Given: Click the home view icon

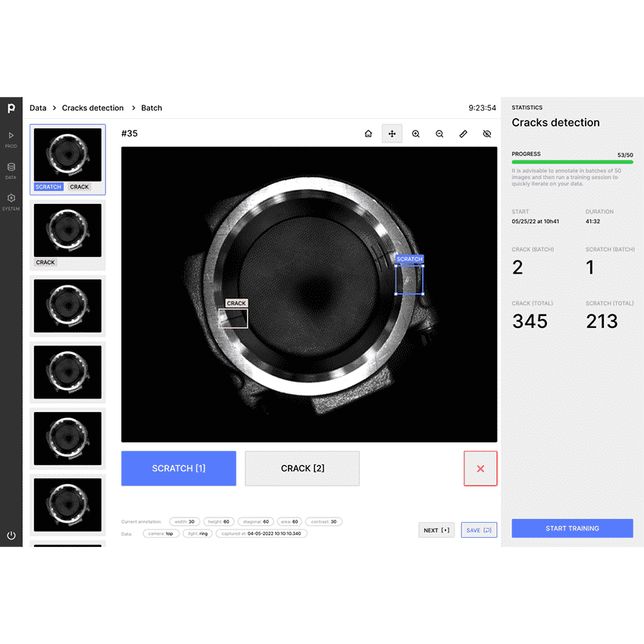Looking at the screenshot, I should tap(368, 134).
